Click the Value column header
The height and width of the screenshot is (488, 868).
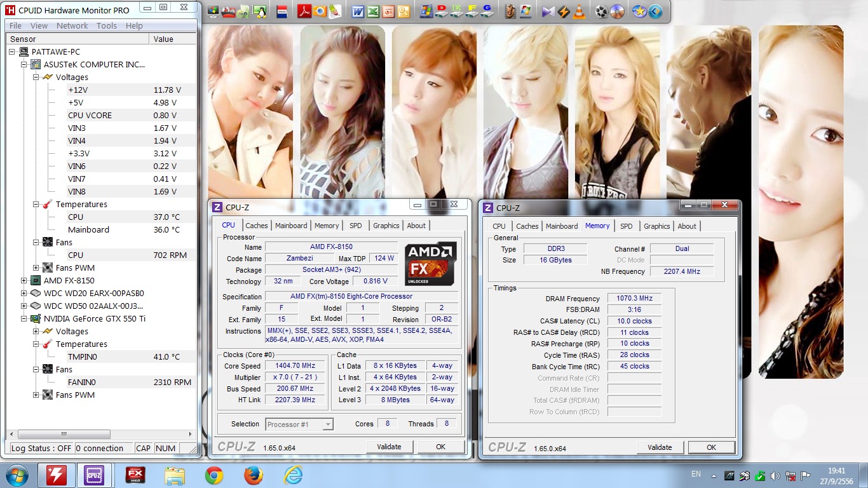click(173, 39)
